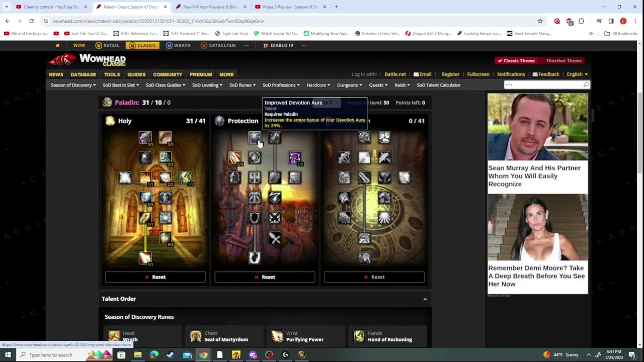Reset the Holy talent tree
This screenshot has width=644, height=362.
[155, 277]
